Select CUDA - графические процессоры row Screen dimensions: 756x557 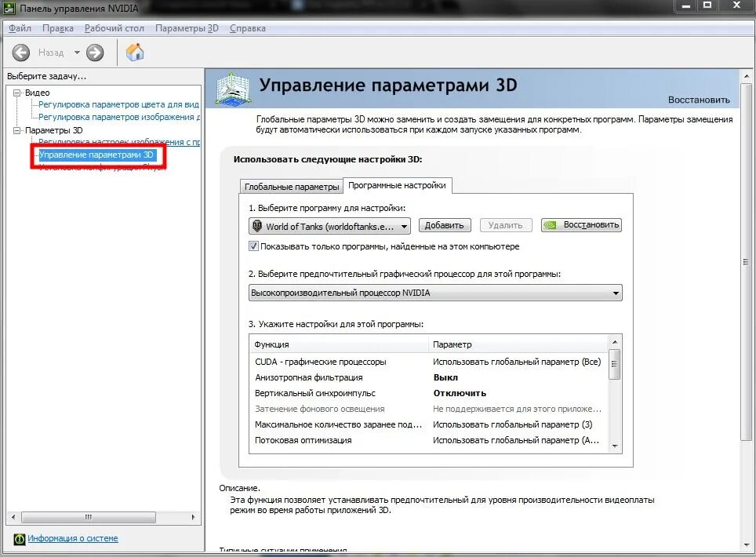(429, 362)
